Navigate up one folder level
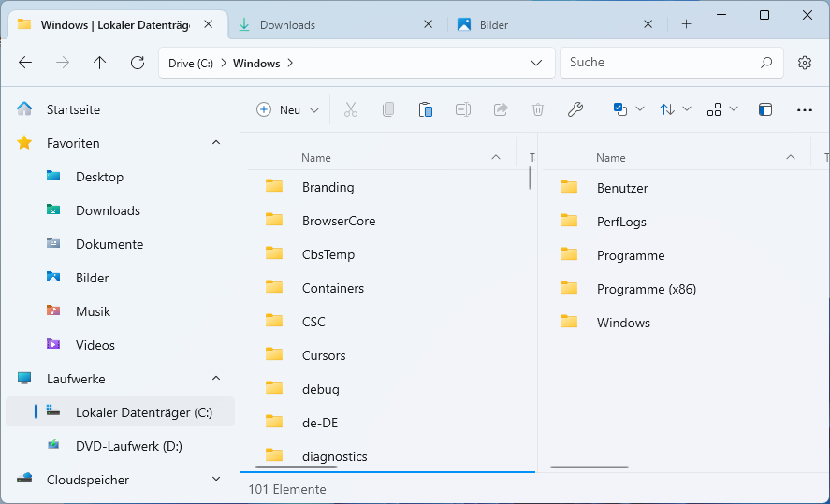The height and width of the screenshot is (504, 830). (99, 63)
